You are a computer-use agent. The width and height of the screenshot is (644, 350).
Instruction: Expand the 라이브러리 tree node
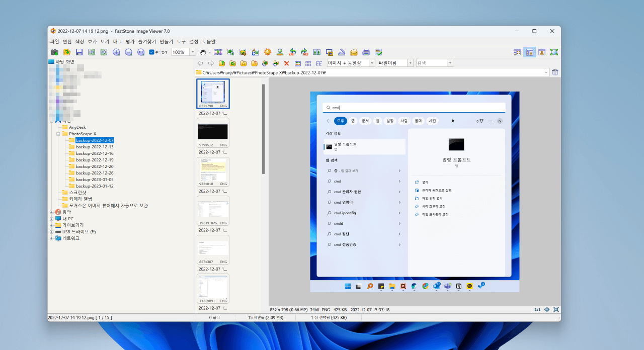(51, 225)
